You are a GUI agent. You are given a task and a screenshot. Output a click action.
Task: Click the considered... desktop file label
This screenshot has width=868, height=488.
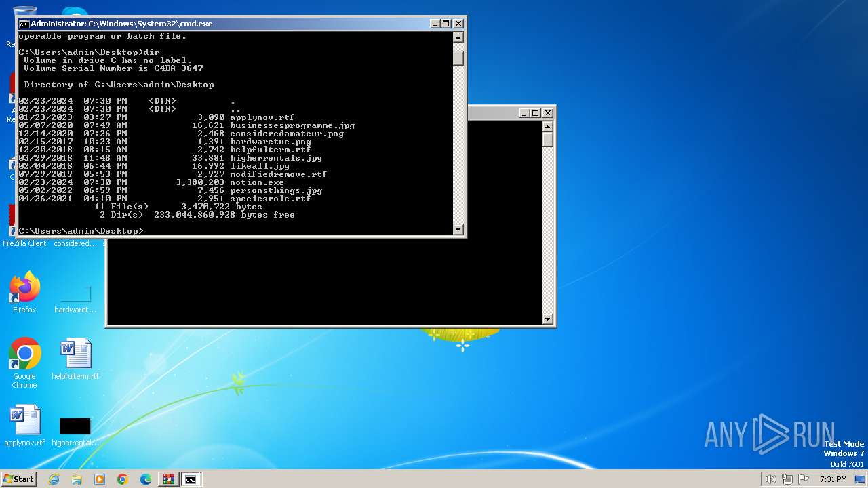[75, 243]
